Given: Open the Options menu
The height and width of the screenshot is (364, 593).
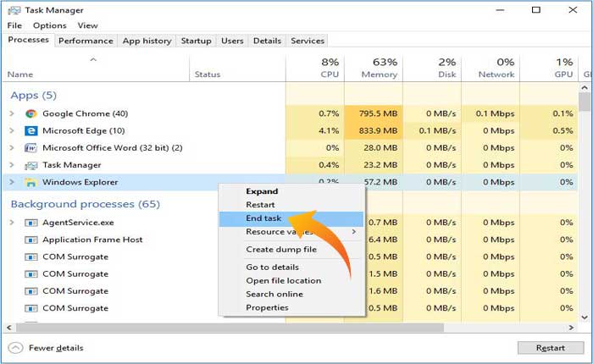Looking at the screenshot, I should [x=49, y=25].
